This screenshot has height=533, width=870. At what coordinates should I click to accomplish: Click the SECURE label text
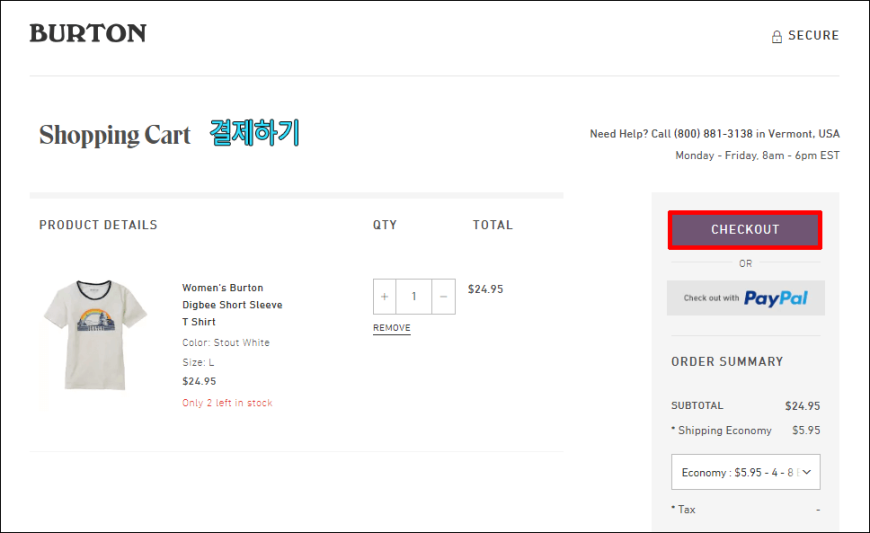tap(813, 35)
